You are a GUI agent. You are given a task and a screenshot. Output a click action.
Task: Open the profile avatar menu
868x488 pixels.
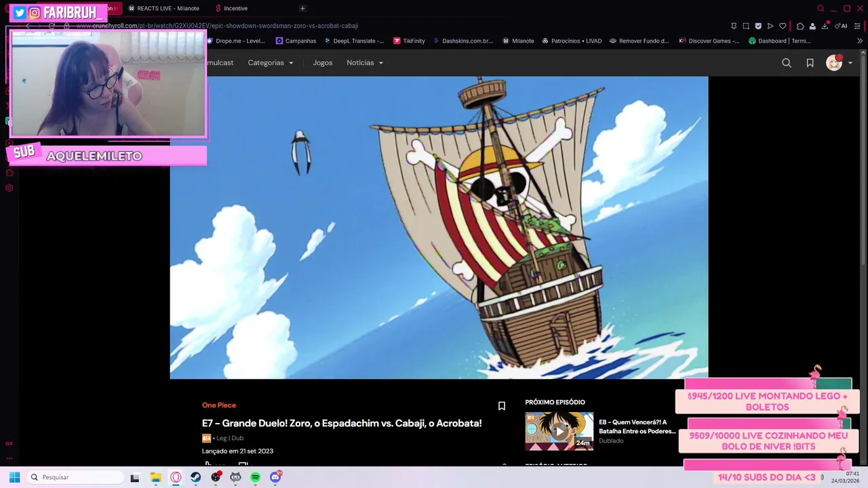click(x=834, y=63)
